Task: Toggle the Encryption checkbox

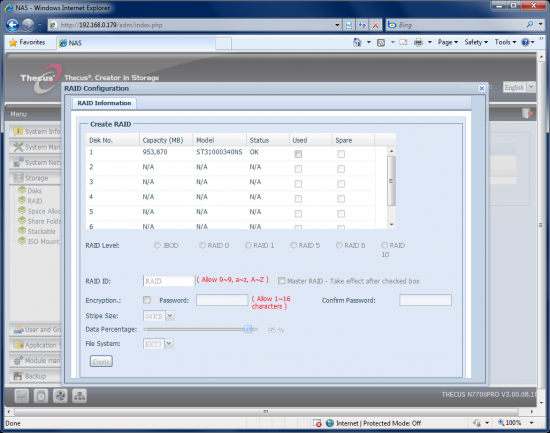Action: point(147,300)
